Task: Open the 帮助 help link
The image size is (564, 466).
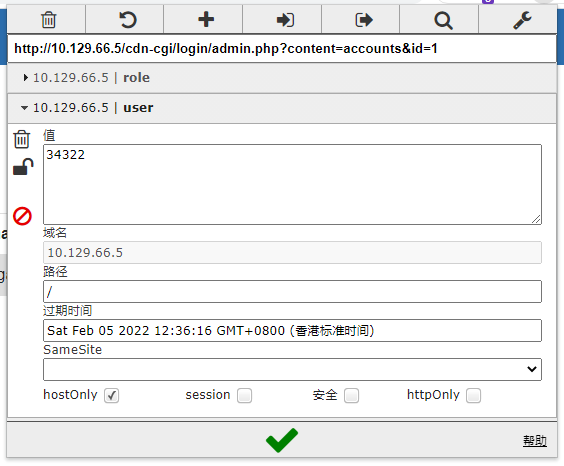Action: coord(535,440)
